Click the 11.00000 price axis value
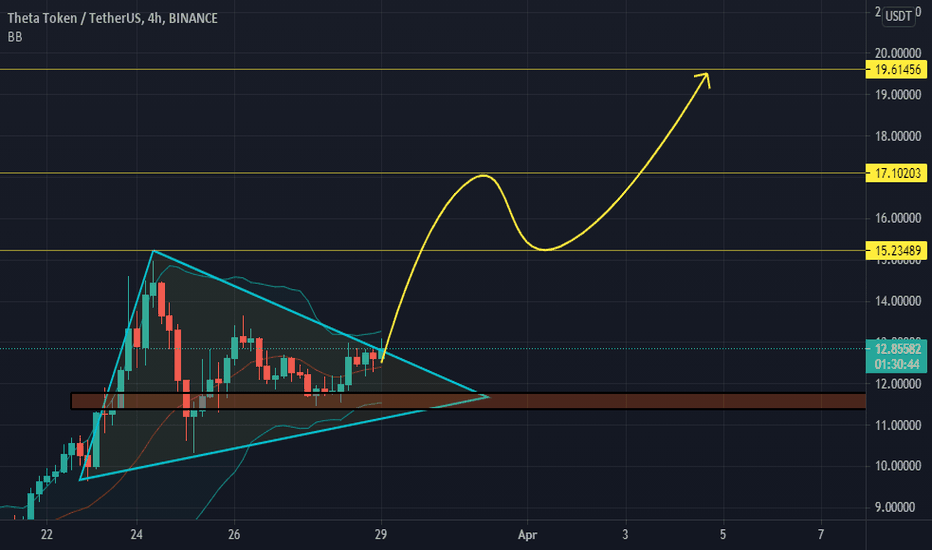Screen dimensions: 932x550 click(898, 425)
